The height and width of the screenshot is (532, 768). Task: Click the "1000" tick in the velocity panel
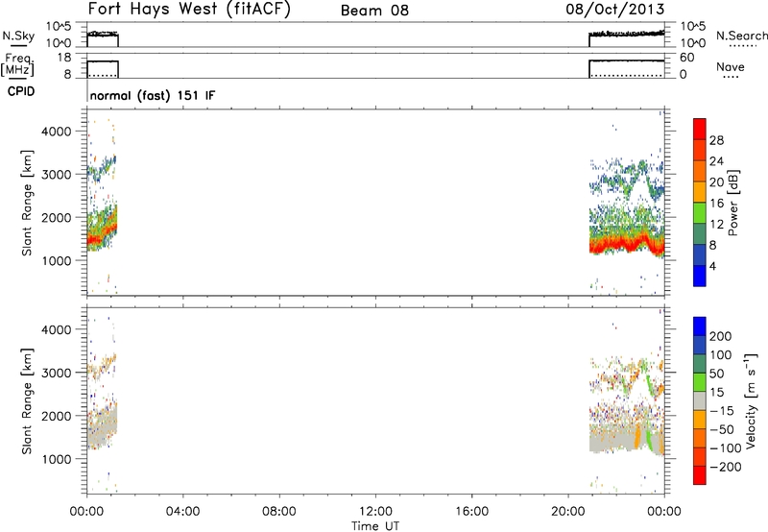pyautogui.click(x=57, y=459)
